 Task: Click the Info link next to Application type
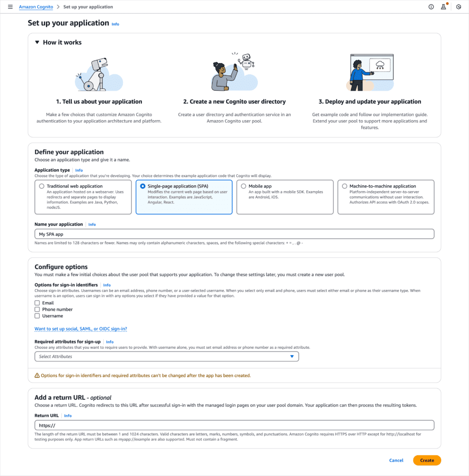click(79, 170)
